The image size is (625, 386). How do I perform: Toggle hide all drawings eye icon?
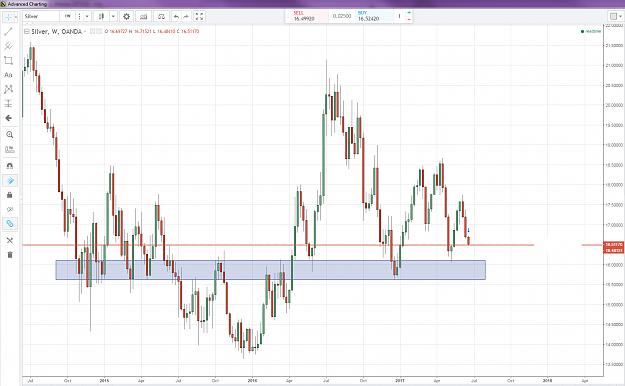(x=10, y=209)
